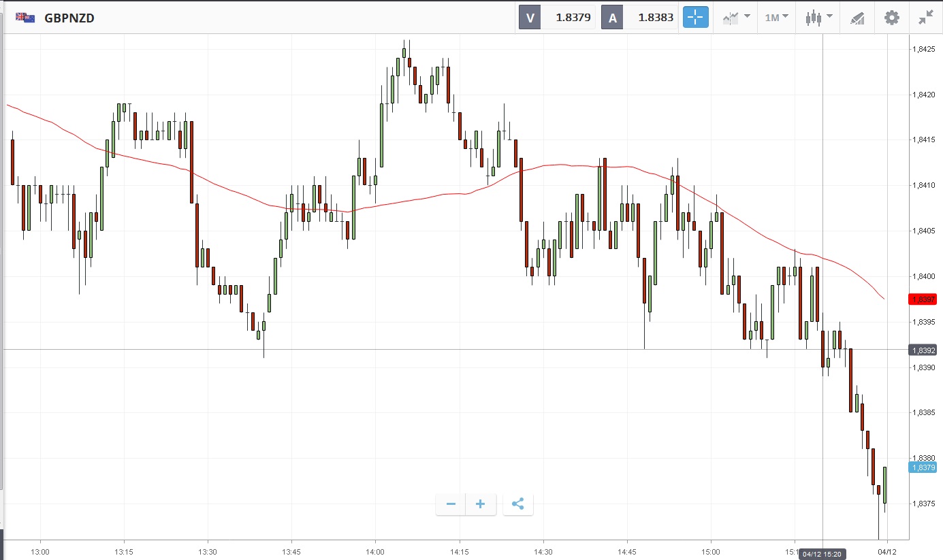Screen dimensions: 943x560
Task: Click the 14:00 time axis label
Action: point(375,550)
